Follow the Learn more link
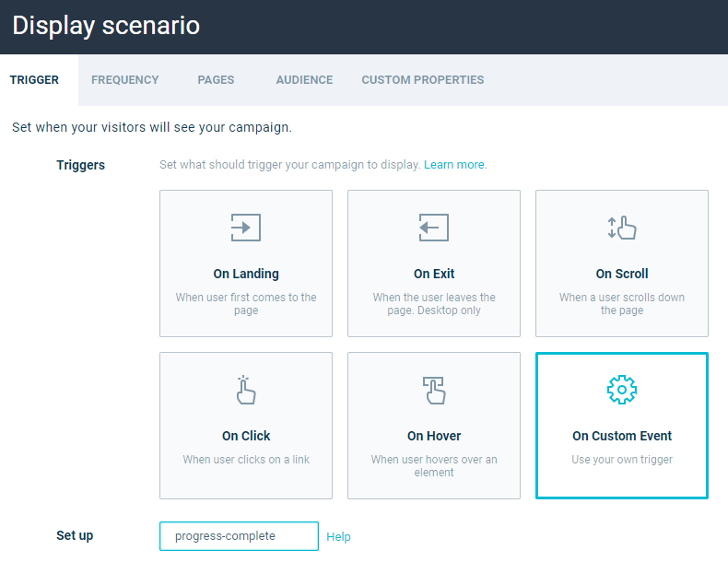Image resolution: width=728 pixels, height=562 pixels. [454, 165]
